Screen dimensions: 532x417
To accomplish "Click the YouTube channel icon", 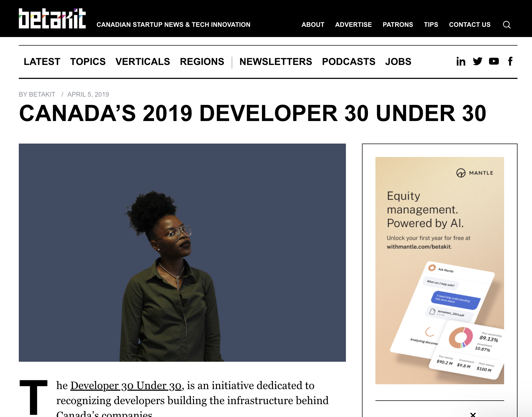I will click(494, 61).
